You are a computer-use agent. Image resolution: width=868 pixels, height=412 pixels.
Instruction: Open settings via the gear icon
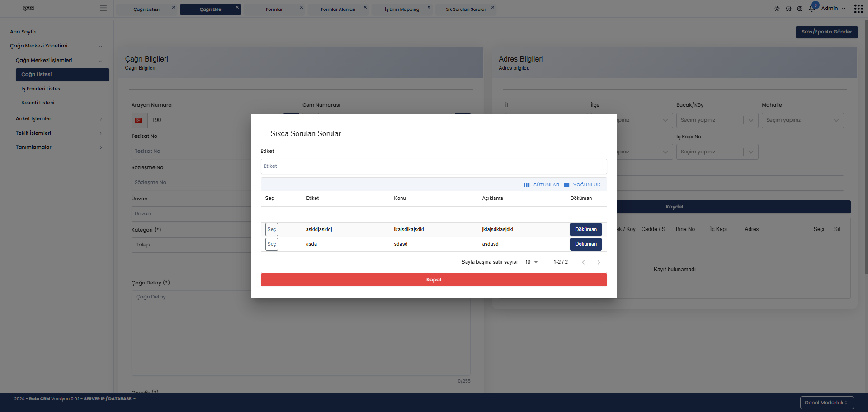click(788, 9)
